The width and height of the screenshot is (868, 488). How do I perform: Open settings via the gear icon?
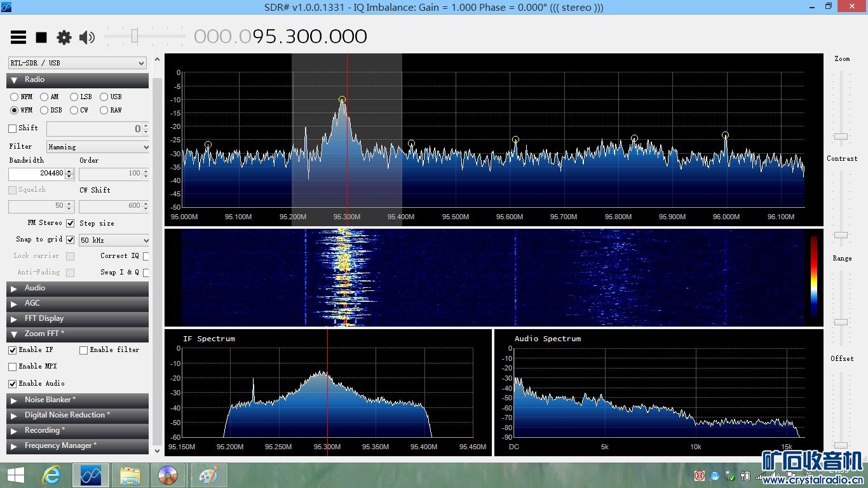click(x=64, y=37)
